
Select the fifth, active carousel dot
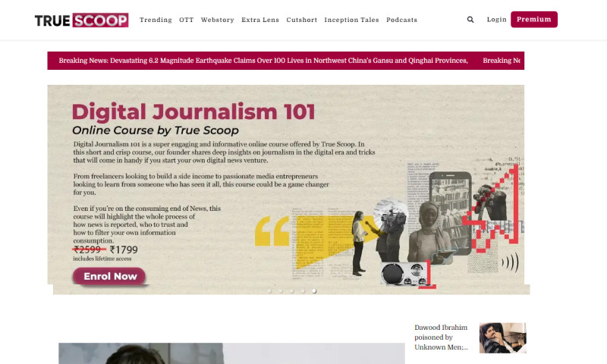coord(314,290)
